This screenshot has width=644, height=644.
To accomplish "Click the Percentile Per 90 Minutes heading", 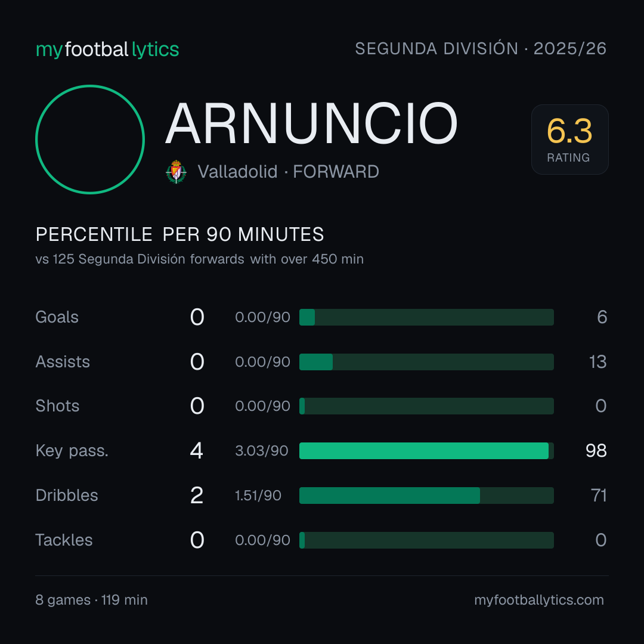I will pos(180,234).
